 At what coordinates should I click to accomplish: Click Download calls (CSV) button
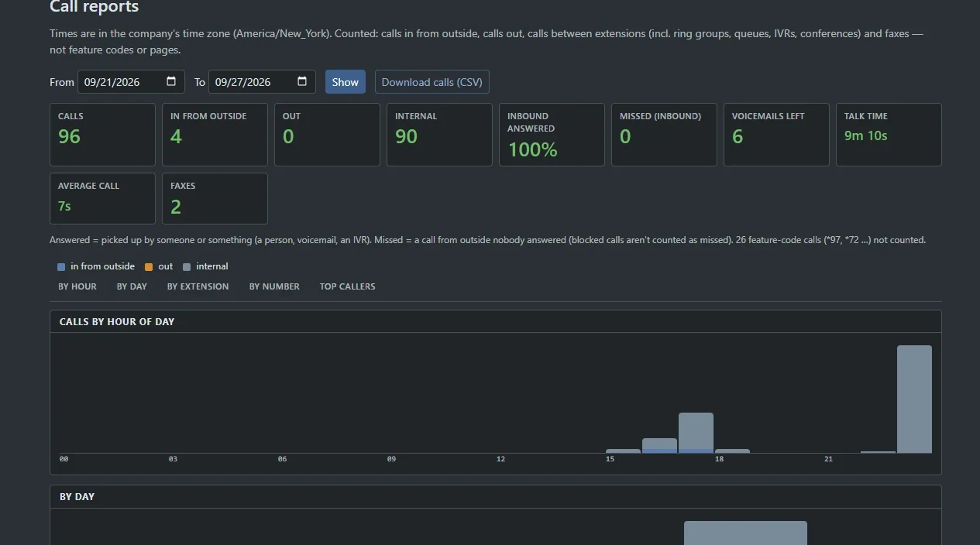tap(432, 81)
